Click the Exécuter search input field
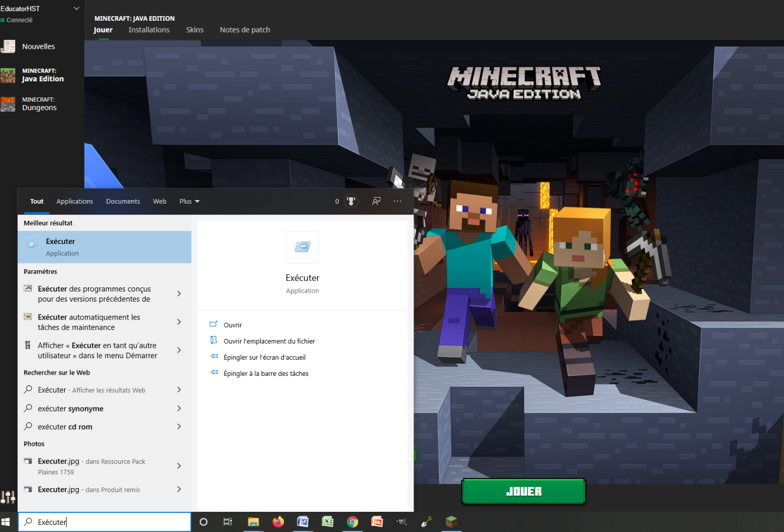The height and width of the screenshot is (532, 784). click(x=105, y=522)
